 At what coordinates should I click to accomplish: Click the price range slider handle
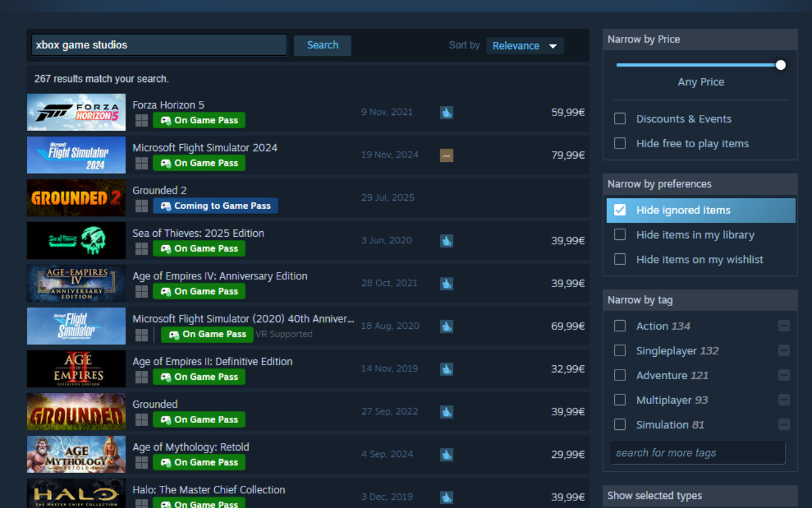780,65
